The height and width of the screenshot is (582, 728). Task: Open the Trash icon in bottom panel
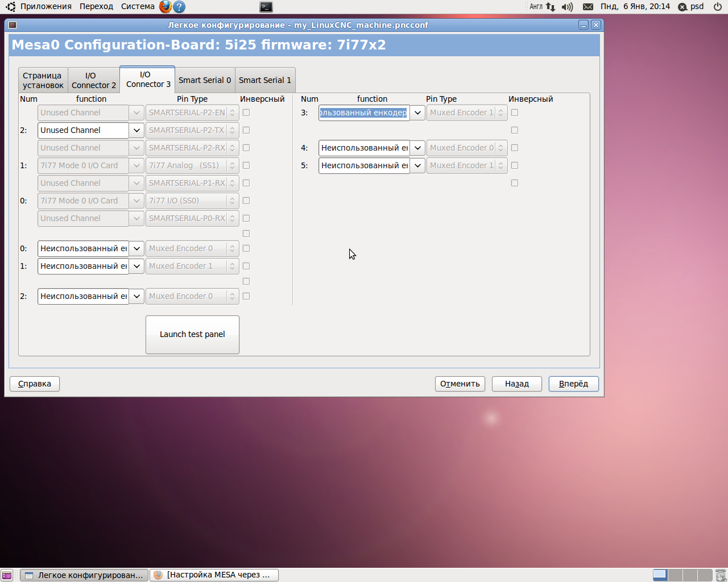point(721,575)
